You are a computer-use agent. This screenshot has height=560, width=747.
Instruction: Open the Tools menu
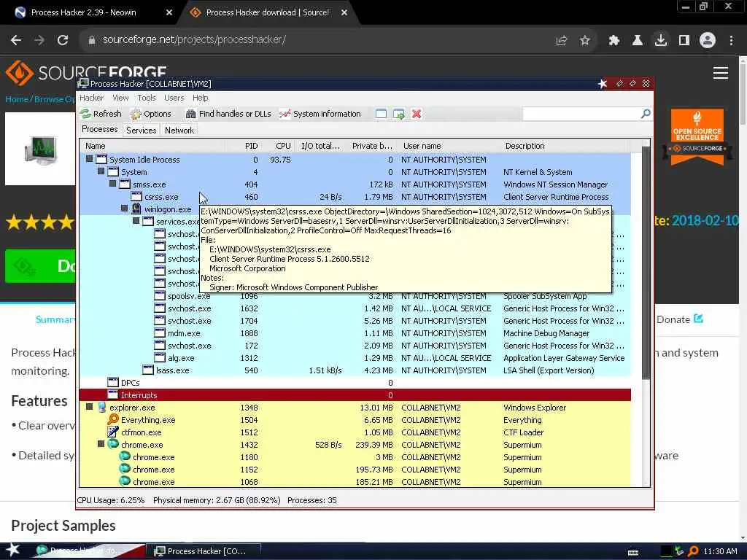[x=147, y=98]
